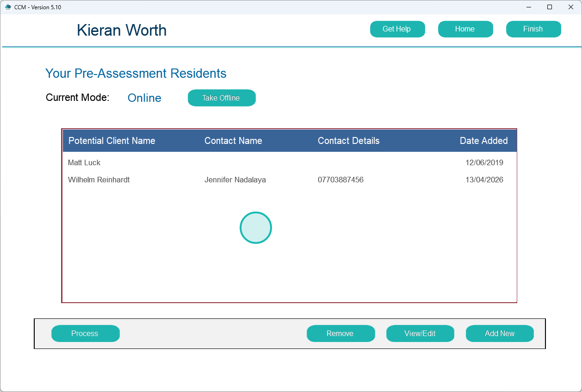Add New pre-assessment resident
The image size is (582, 392).
tap(499, 334)
